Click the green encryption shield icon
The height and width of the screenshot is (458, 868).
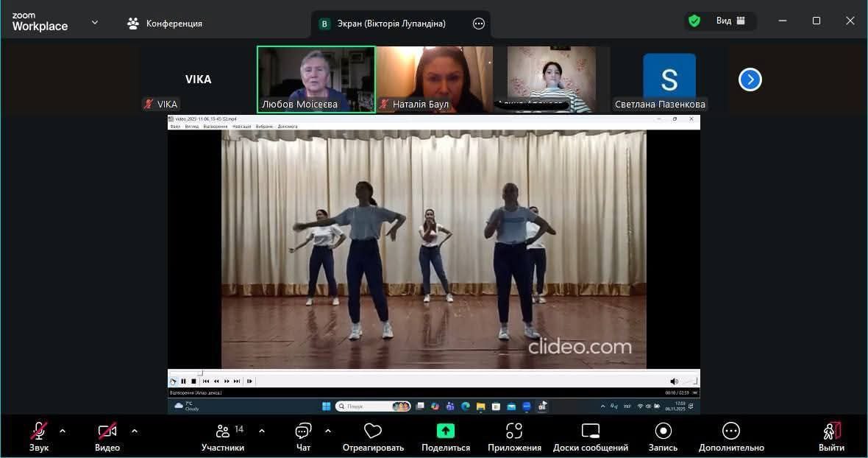(694, 21)
